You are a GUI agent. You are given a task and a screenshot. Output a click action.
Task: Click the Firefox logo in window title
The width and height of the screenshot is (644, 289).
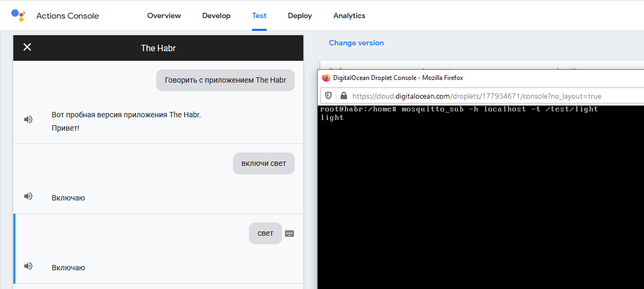point(326,78)
